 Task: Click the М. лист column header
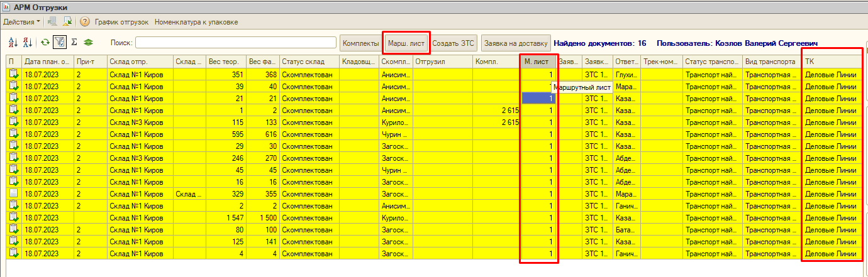(x=539, y=62)
